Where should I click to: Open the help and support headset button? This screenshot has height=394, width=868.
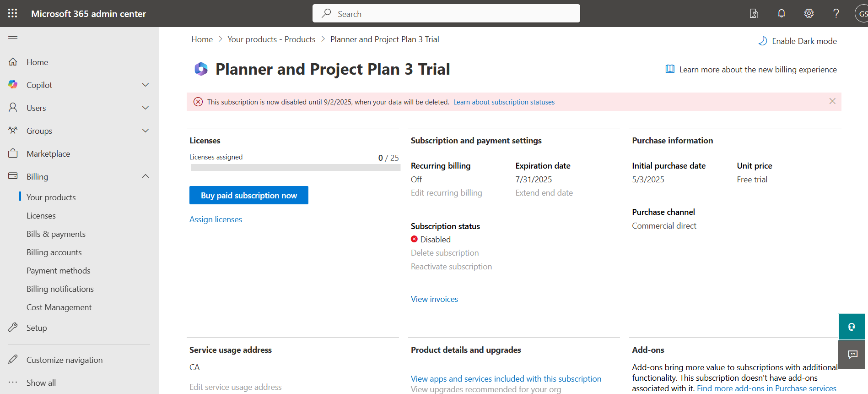[x=852, y=327]
